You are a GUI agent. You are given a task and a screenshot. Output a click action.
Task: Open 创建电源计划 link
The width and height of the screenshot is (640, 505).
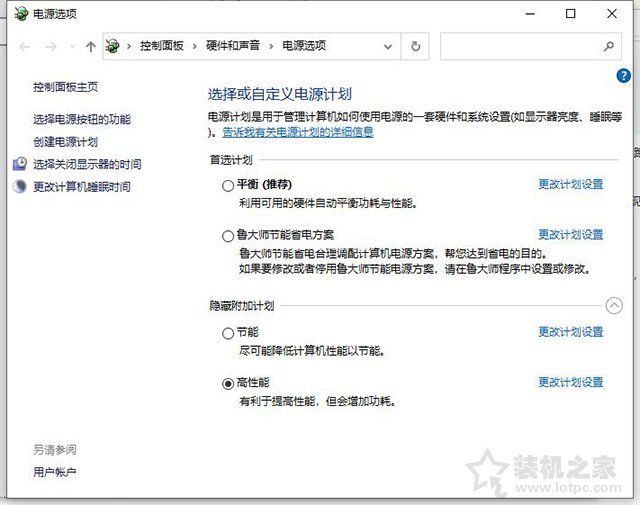(65, 142)
